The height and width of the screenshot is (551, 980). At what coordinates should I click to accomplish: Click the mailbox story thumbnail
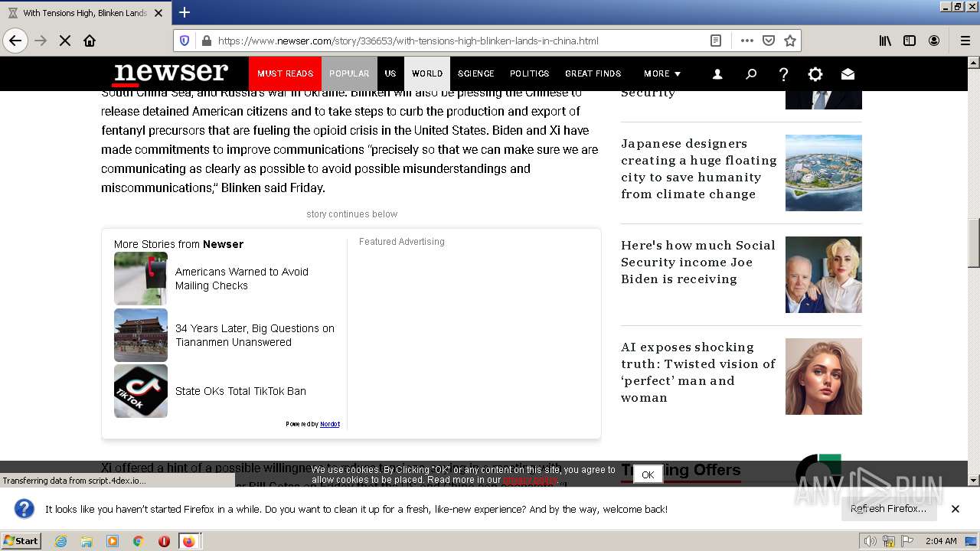[141, 279]
